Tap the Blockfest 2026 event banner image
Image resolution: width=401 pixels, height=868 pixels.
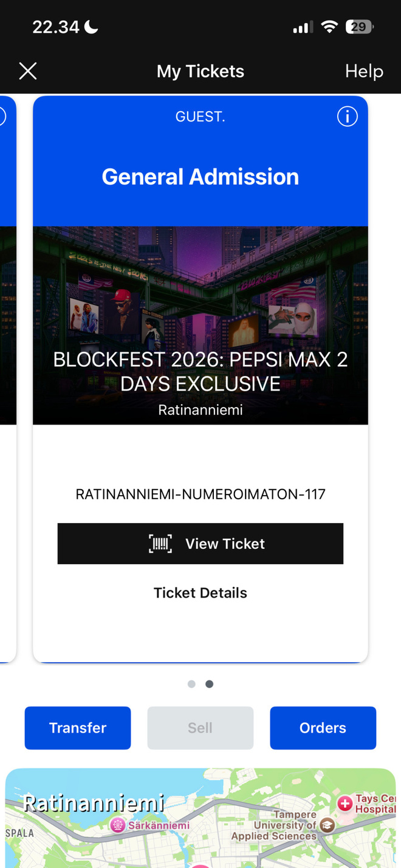click(x=200, y=326)
